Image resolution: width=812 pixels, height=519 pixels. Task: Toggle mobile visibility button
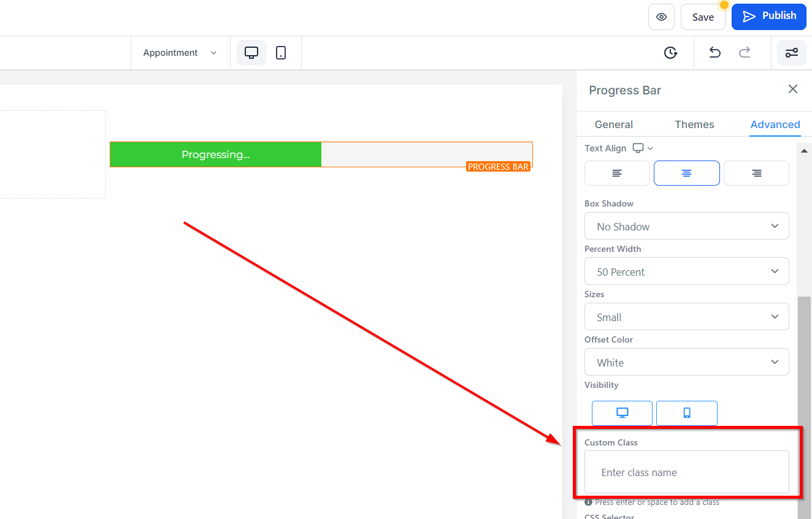point(686,413)
